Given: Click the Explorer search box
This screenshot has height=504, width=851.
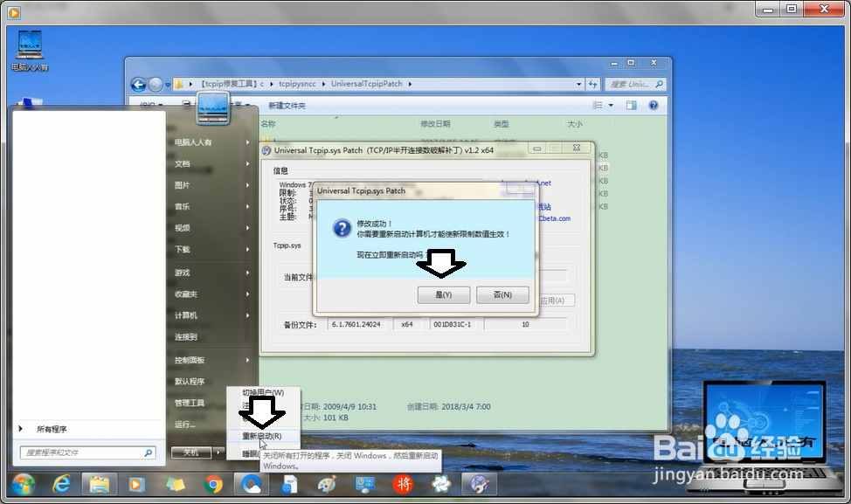Looking at the screenshot, I should tap(635, 84).
